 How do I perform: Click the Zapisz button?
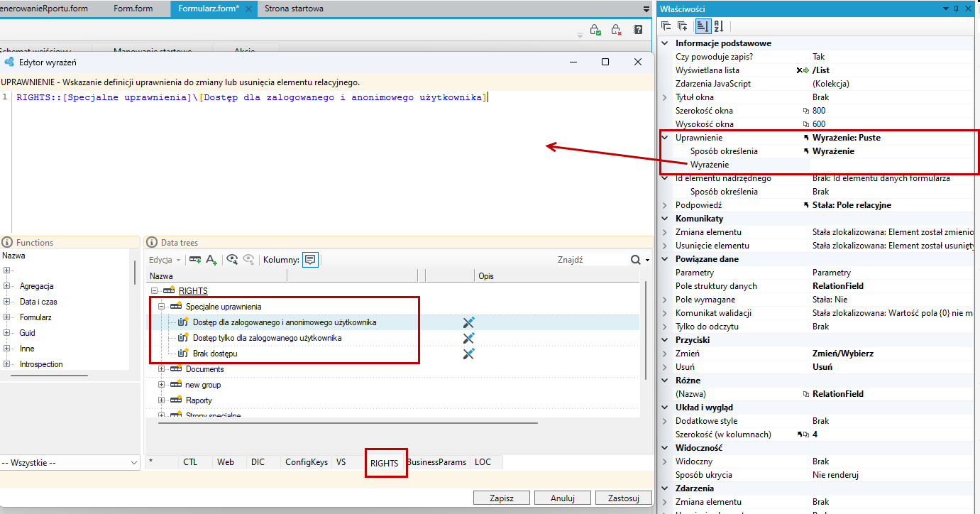pos(502,498)
